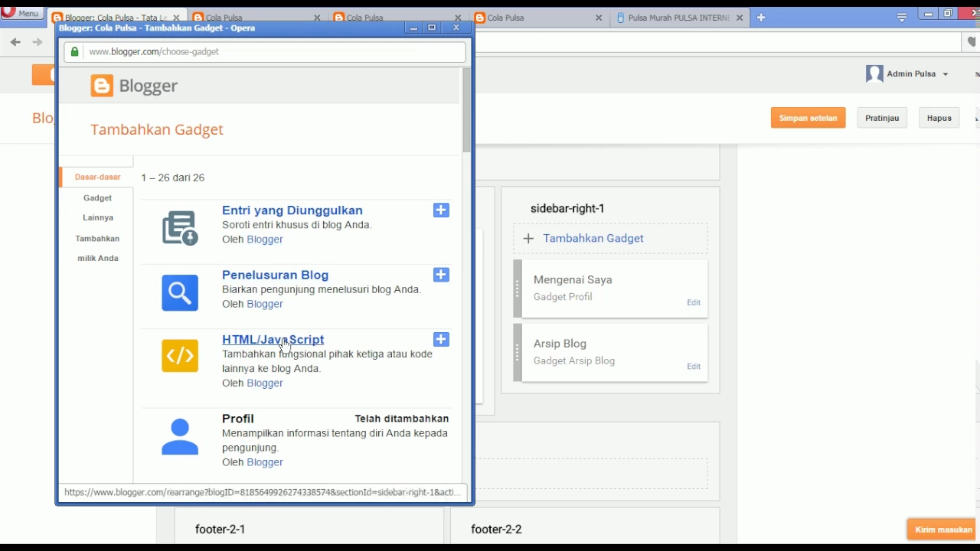This screenshot has height=551, width=980.
Task: Open the Opera Menu button
Action: (x=21, y=13)
